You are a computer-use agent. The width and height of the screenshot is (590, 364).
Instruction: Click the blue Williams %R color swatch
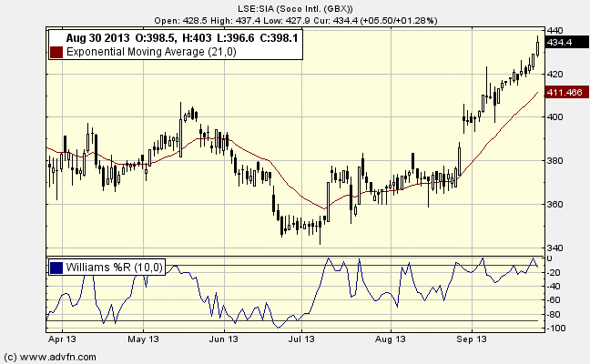56,268
